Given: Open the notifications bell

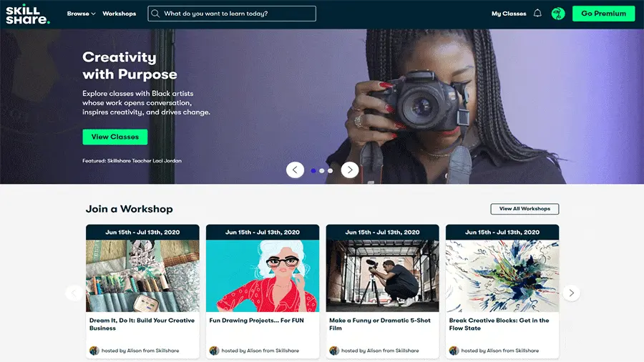Looking at the screenshot, I should click(x=538, y=14).
